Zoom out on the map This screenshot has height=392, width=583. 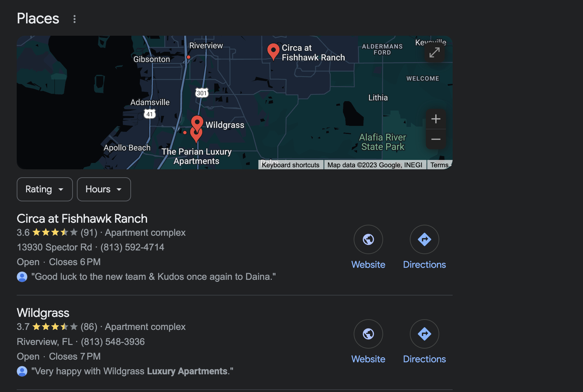pyautogui.click(x=436, y=139)
